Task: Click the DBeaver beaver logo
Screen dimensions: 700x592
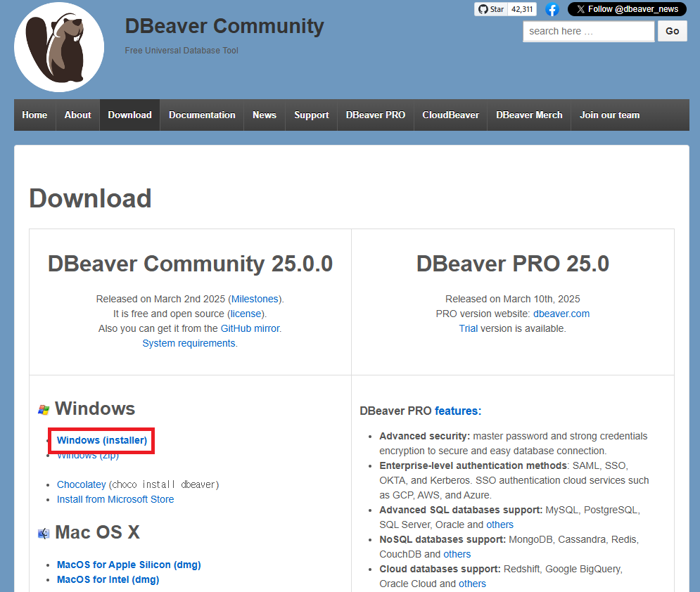Action: tap(59, 47)
